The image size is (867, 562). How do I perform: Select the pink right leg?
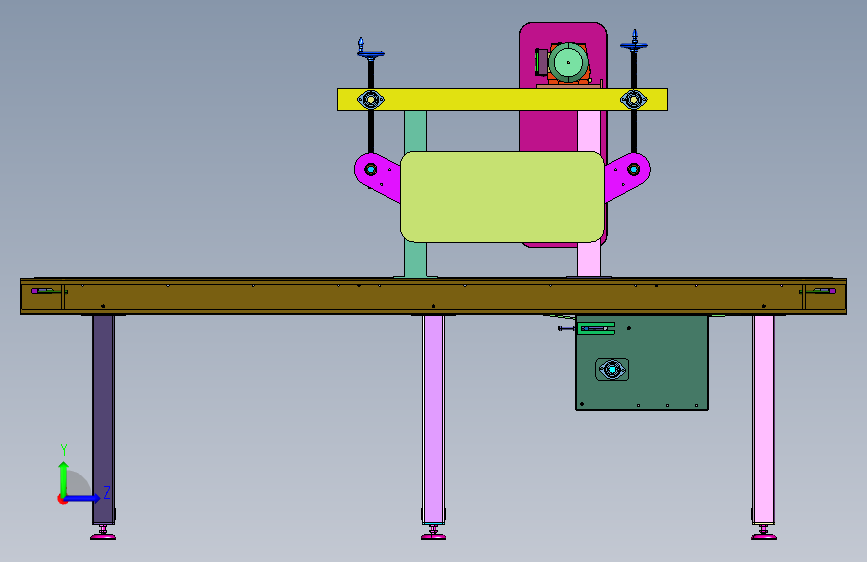(x=763, y=419)
